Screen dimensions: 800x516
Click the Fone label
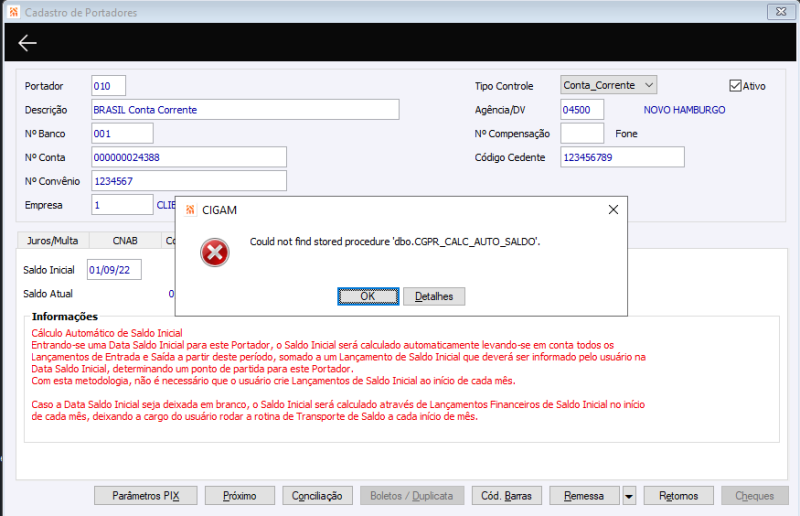(x=626, y=134)
